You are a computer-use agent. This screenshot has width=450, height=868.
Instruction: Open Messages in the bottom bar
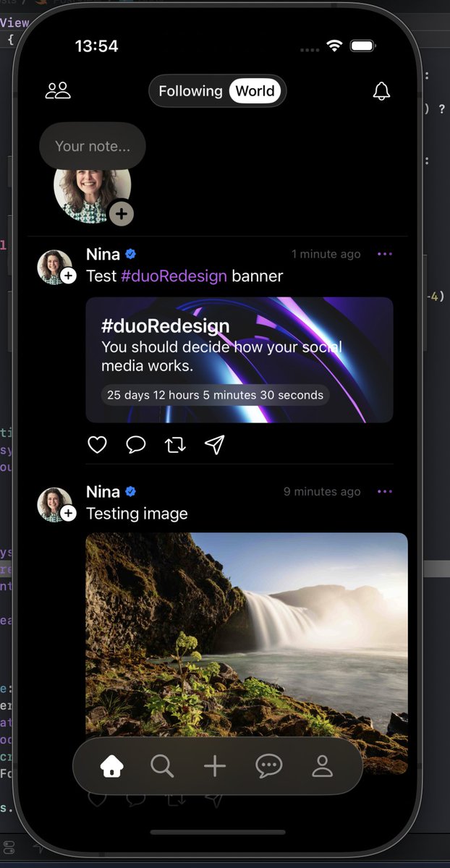click(268, 766)
